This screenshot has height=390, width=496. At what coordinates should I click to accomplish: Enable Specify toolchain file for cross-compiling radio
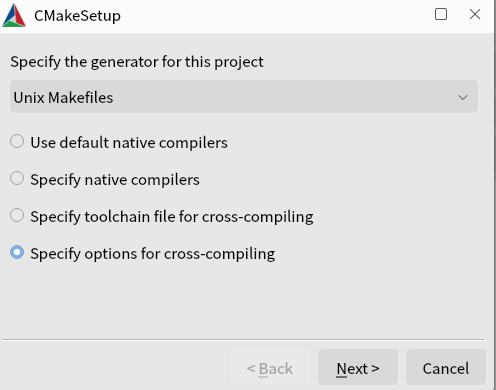coord(17,215)
